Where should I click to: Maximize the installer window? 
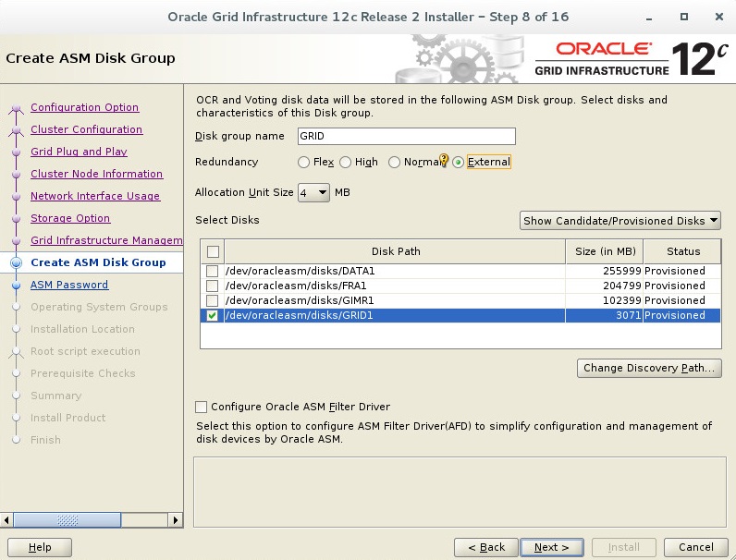point(684,17)
